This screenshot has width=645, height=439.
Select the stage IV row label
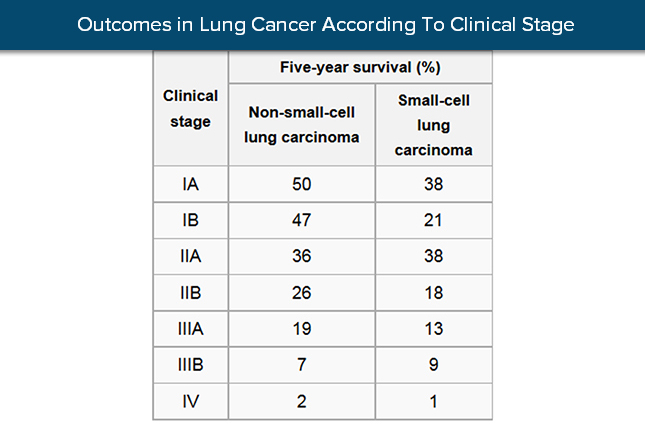(190, 401)
